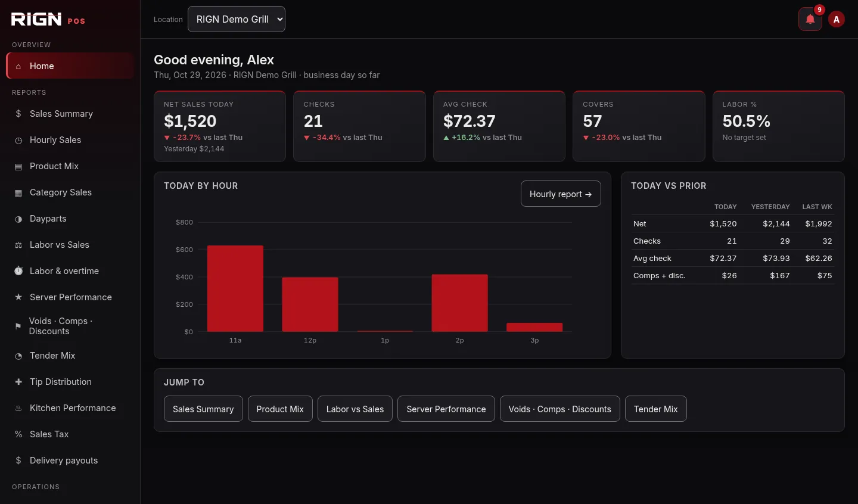Click the Category Sales grid icon
Viewport: 858px width, 504px height.
tap(18, 192)
